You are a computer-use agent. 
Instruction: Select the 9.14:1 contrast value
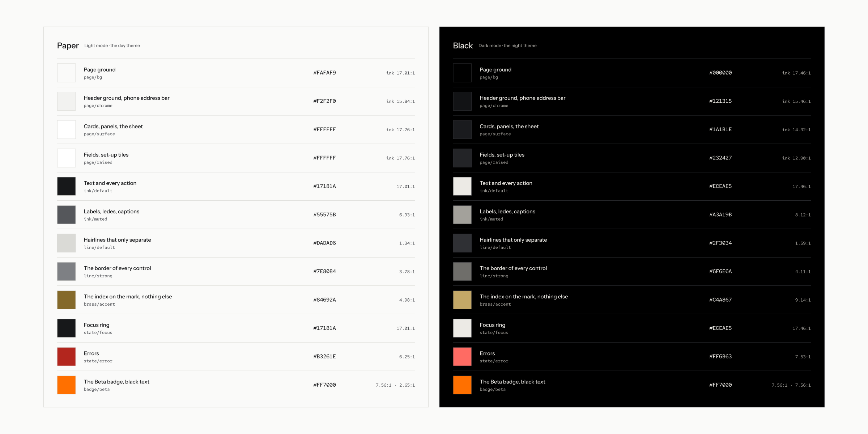click(x=803, y=300)
